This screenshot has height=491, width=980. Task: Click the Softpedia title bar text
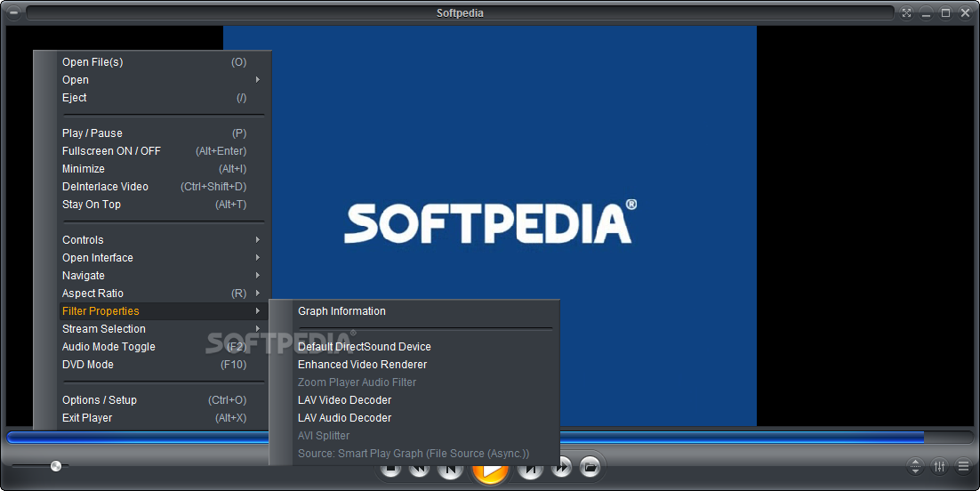[460, 13]
